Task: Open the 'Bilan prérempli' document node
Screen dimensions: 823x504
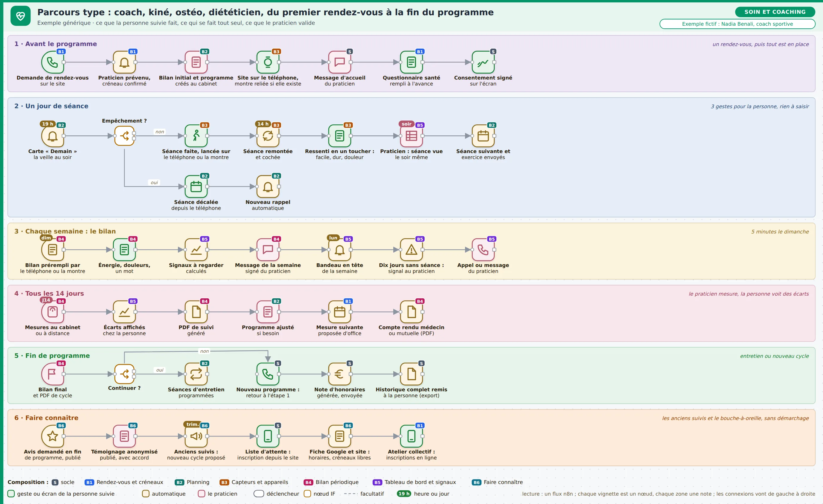Action: [x=52, y=250]
